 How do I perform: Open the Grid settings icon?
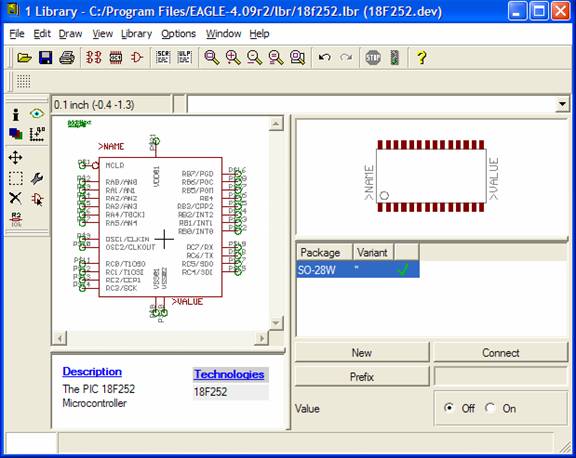point(24,81)
